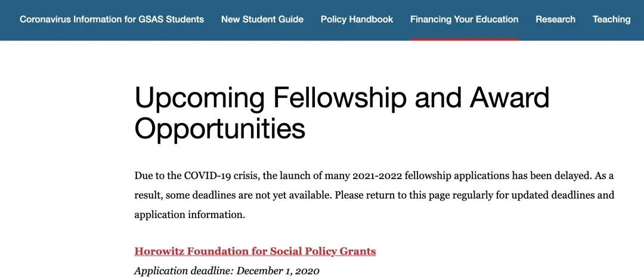Screen dimensions: 644x280
Task: Click the italic "Application deadline:" label
Action: point(184,270)
